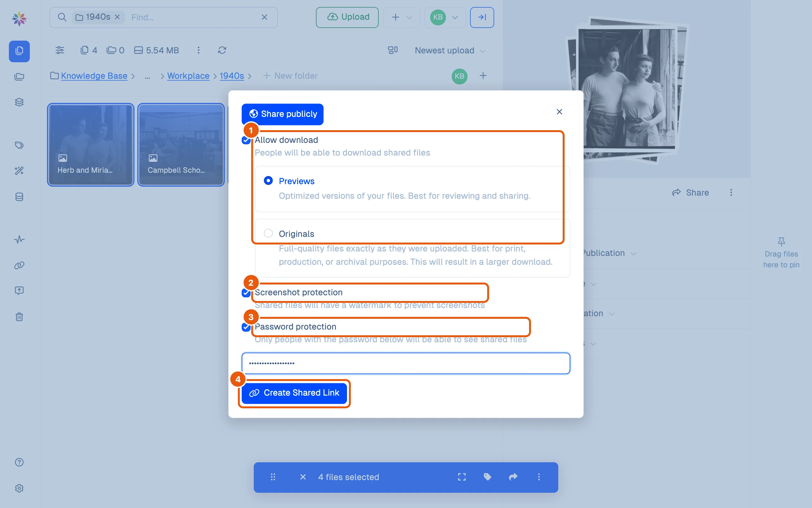Expand the collapsed breadcrumb ellipsis

pyautogui.click(x=147, y=76)
